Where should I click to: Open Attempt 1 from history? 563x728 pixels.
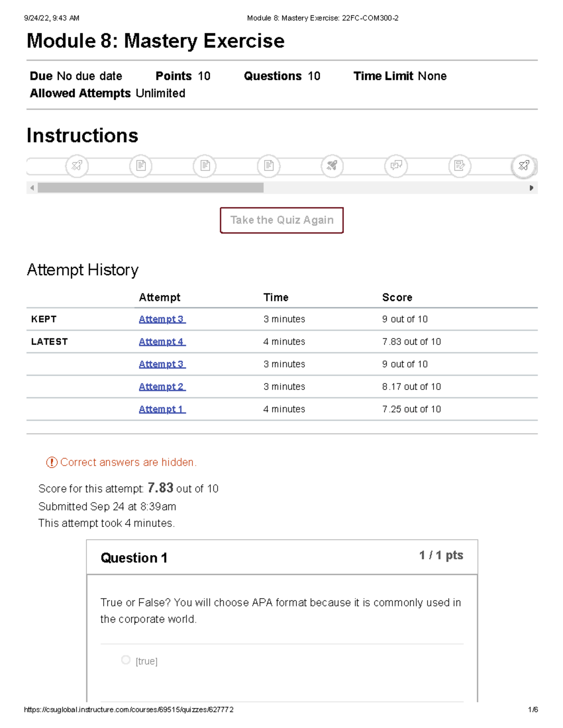[162, 409]
